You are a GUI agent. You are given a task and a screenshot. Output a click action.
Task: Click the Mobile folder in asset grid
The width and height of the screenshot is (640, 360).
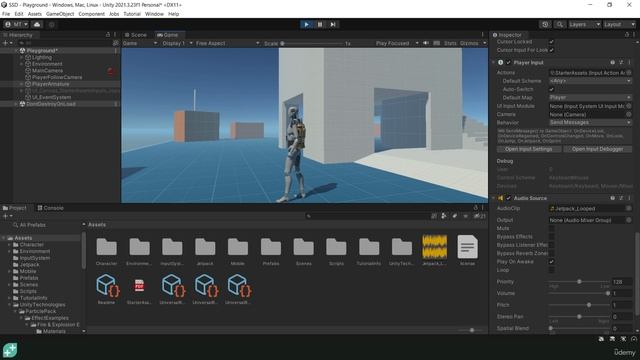pyautogui.click(x=238, y=247)
